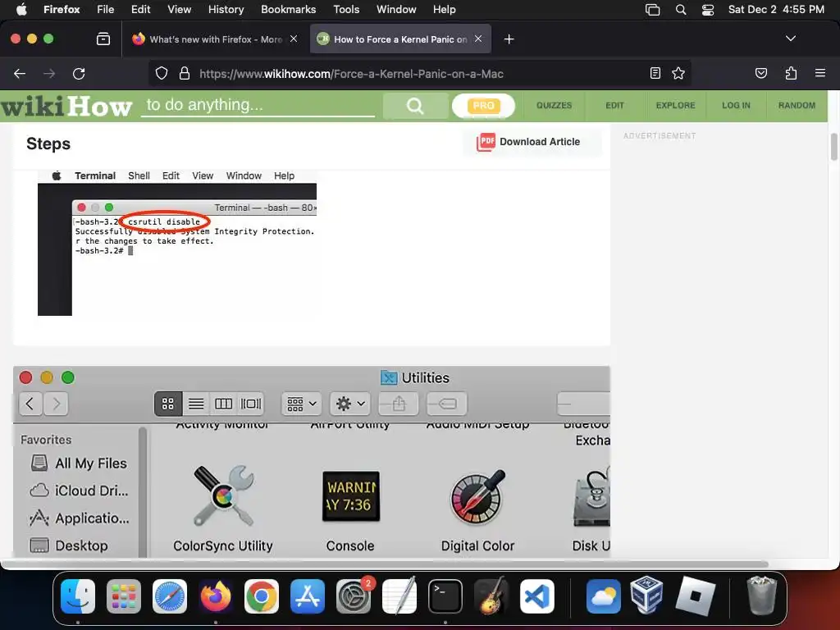
Task: Open Firefox View icon left of tabs
Action: click(x=103, y=39)
